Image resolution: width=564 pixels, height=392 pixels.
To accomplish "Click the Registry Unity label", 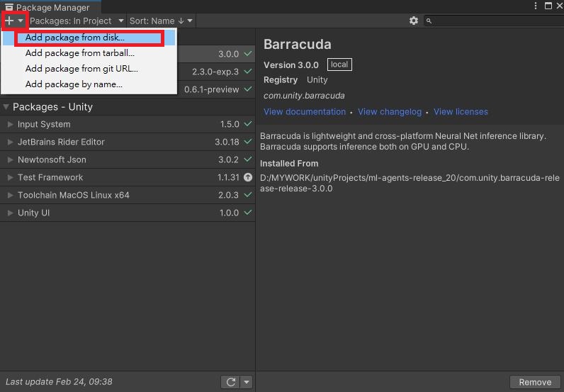I will click(295, 80).
